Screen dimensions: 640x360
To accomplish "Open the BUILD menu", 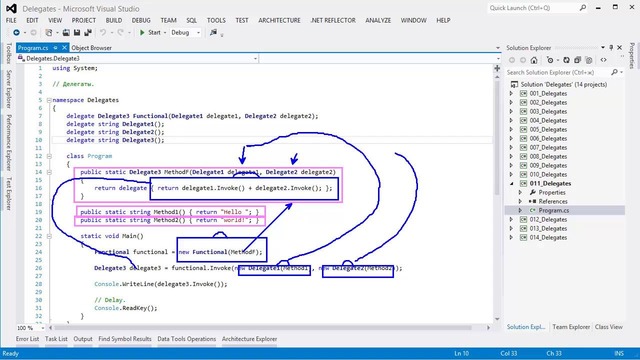I will tap(113, 20).
